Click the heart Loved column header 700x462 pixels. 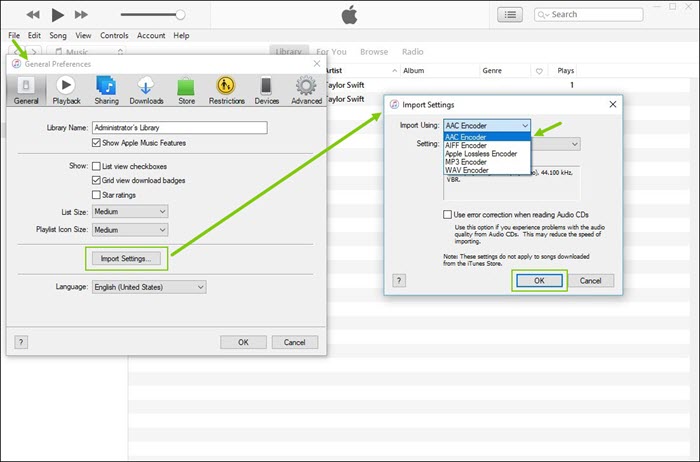[x=539, y=71]
